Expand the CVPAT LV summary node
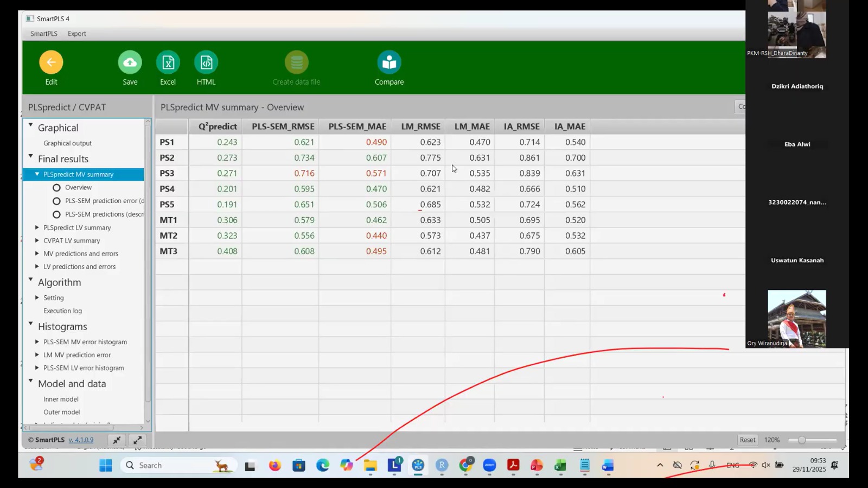This screenshot has width=868, height=488. pos(37,240)
